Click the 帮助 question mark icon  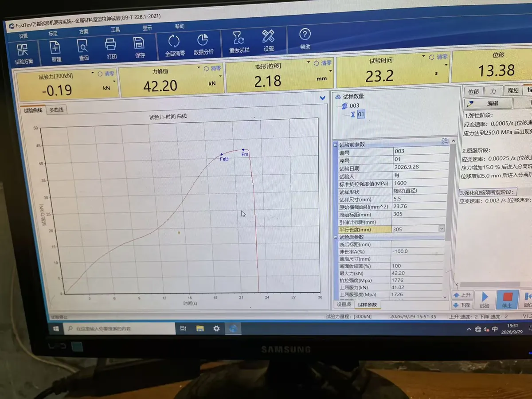[305, 39]
